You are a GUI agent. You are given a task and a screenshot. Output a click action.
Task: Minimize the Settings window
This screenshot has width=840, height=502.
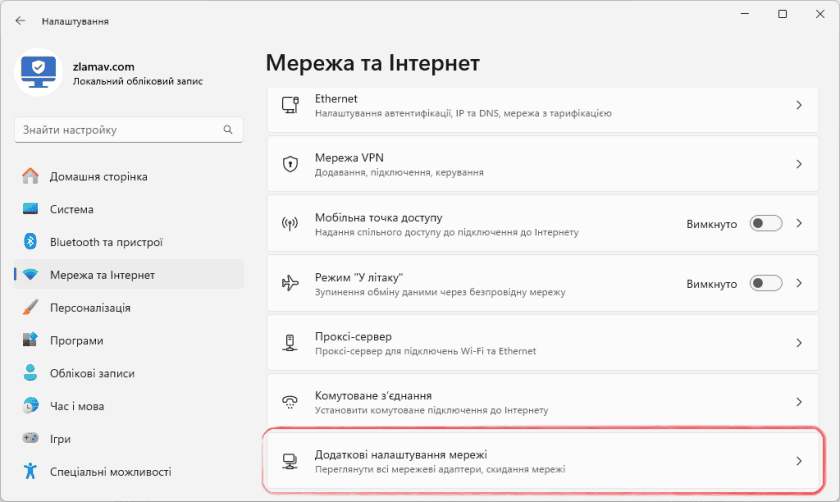point(745,14)
